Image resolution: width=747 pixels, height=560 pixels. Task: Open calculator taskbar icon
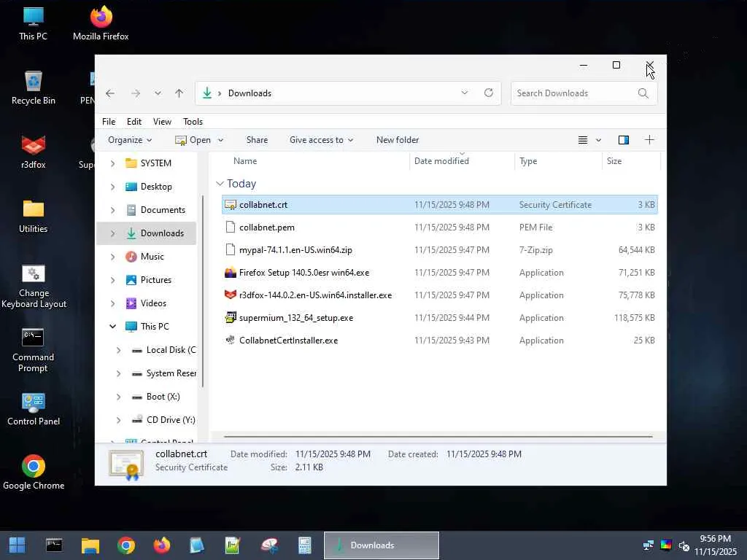tap(305, 545)
